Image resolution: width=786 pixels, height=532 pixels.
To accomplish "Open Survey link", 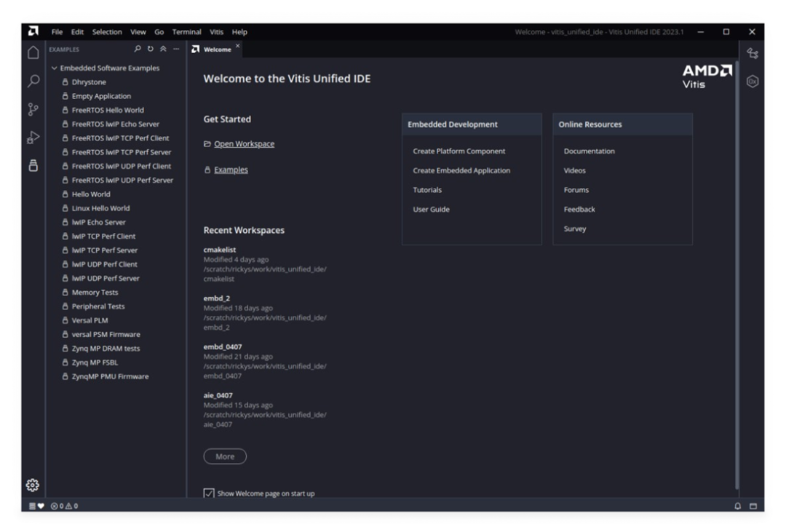I will click(x=574, y=229).
